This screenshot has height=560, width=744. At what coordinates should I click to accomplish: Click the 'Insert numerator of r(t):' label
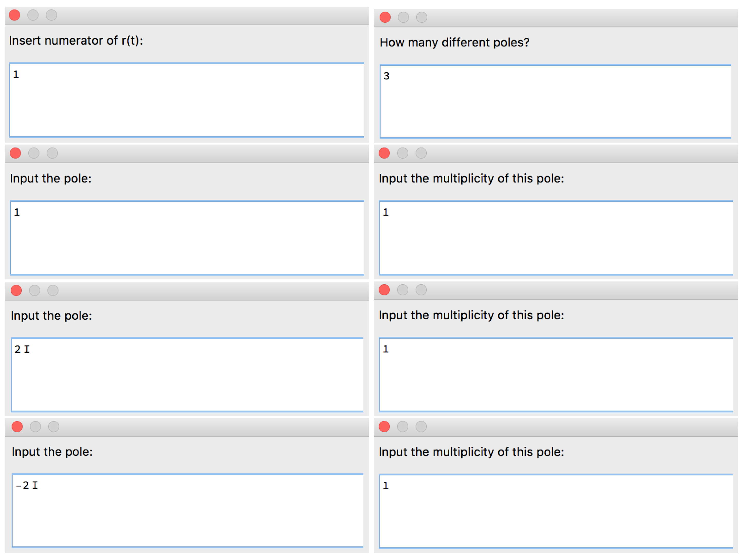(76, 41)
